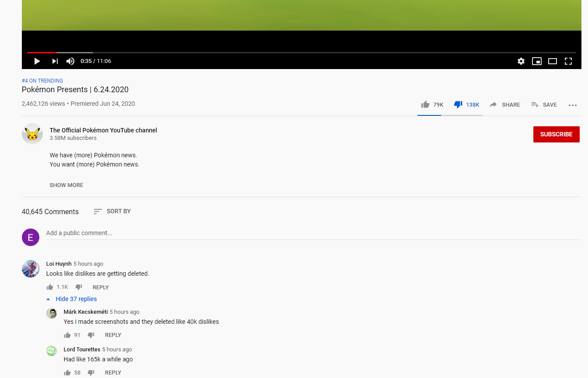Open the more actions ellipsis menu
The image size is (588, 378).
[x=573, y=105]
